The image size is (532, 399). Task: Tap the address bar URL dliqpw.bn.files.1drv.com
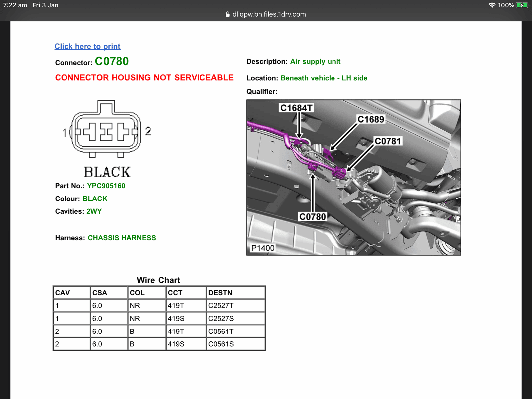[x=269, y=14]
